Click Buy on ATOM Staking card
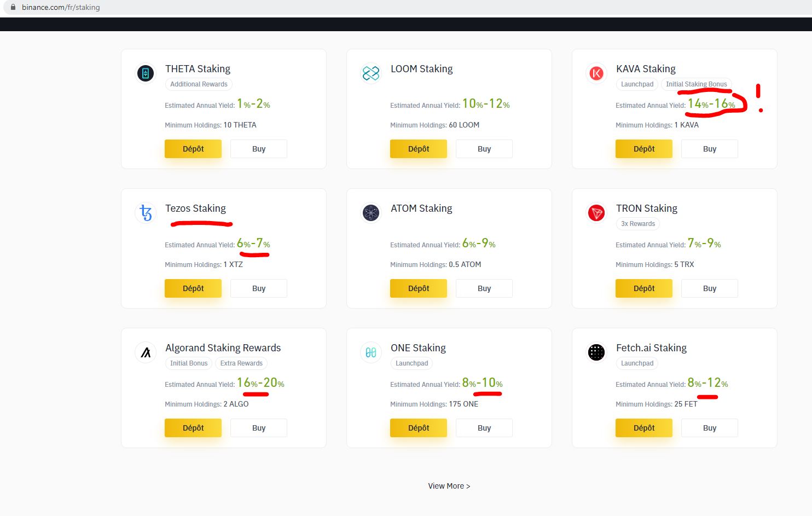 [484, 288]
